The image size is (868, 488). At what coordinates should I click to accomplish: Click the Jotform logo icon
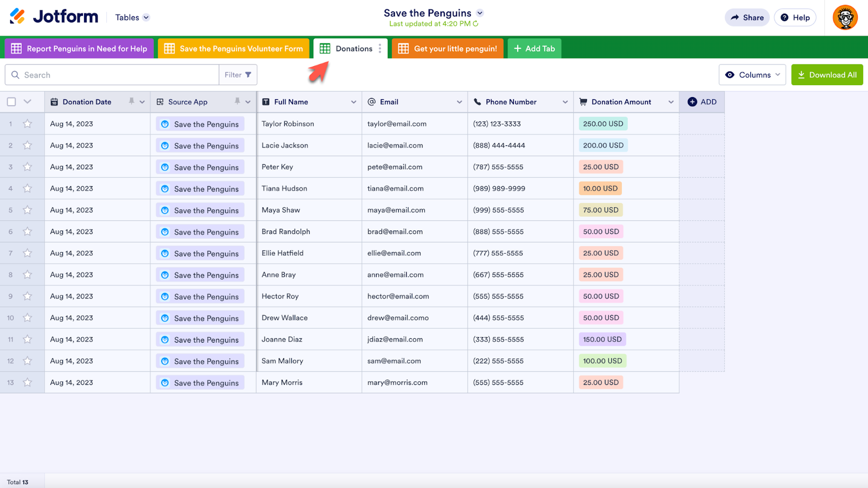(17, 17)
